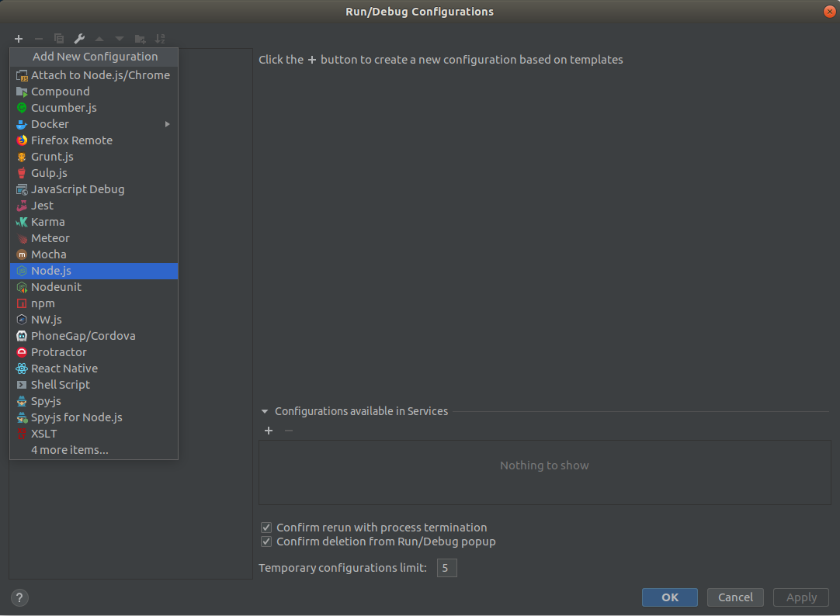This screenshot has width=840, height=616.
Task: Click the React Native atom icon
Action: [x=22, y=369]
